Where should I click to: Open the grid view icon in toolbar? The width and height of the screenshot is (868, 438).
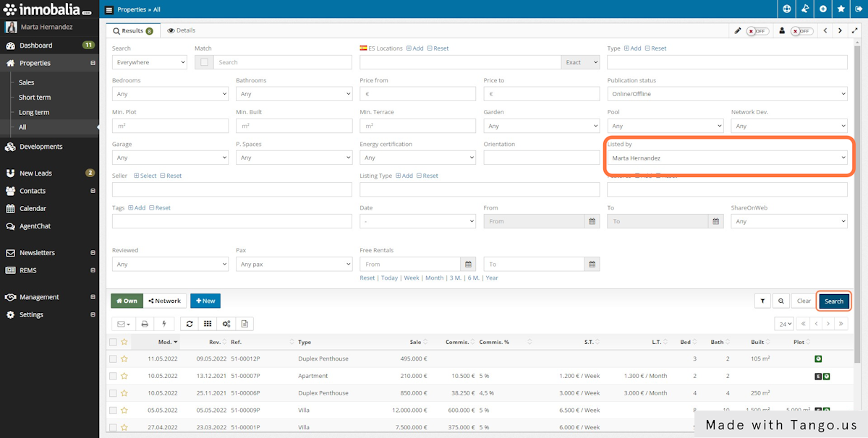pos(208,324)
